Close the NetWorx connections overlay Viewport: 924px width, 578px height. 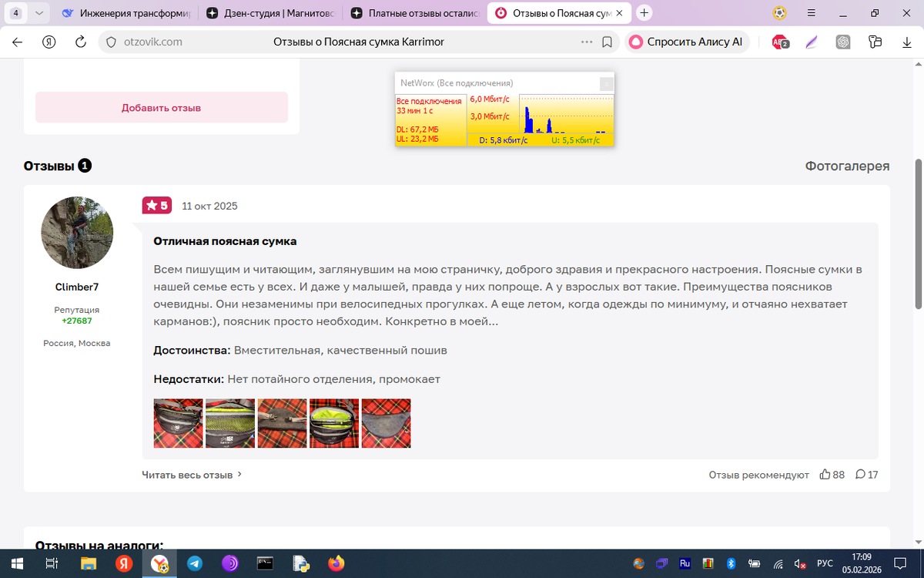pos(605,83)
